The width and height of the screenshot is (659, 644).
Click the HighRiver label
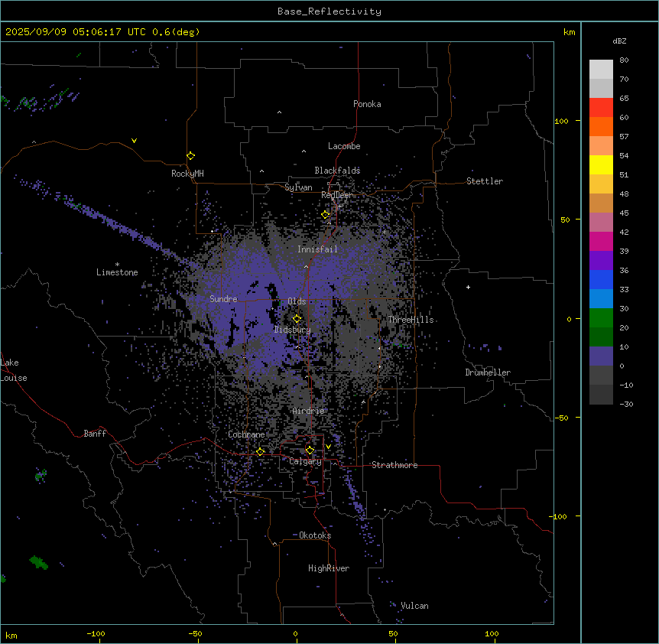point(329,568)
